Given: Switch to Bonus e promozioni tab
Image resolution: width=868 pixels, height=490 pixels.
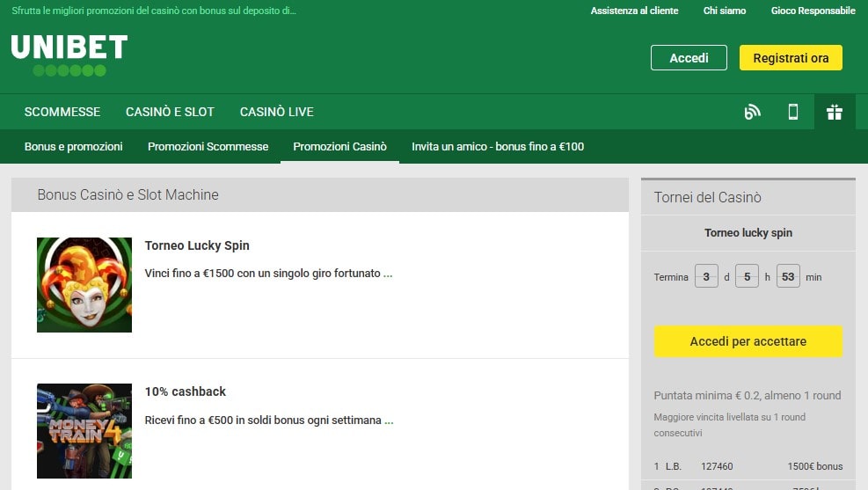Looking at the screenshot, I should tap(74, 147).
